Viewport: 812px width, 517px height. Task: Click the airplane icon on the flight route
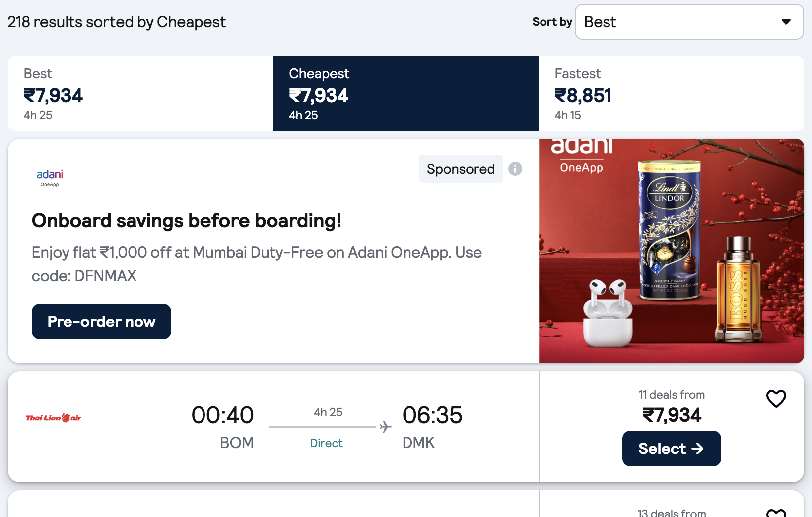click(x=385, y=427)
